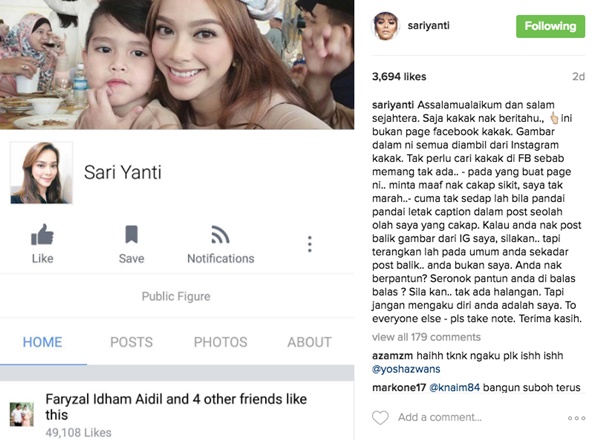Viewport: 600px width, 440px height.
Task: Open the PHOTOS tab
Action: 220,342
